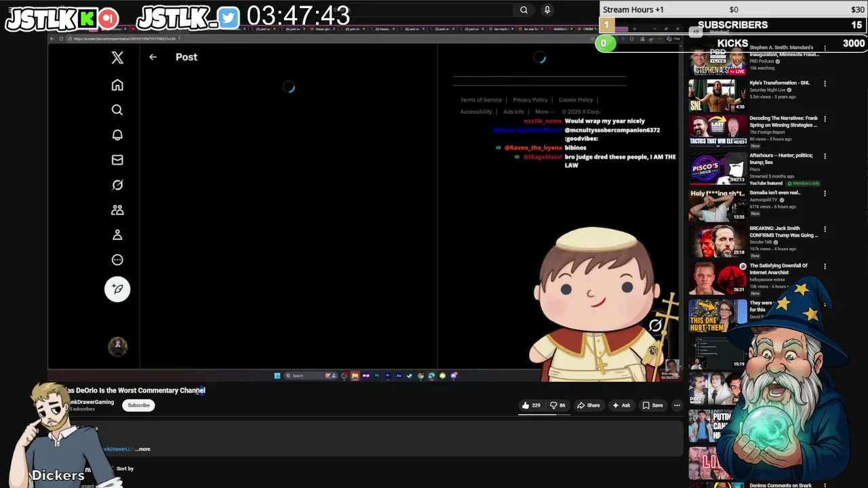The height and width of the screenshot is (488, 868).
Task: Like the video (229 thumbs up)
Action: point(531,405)
